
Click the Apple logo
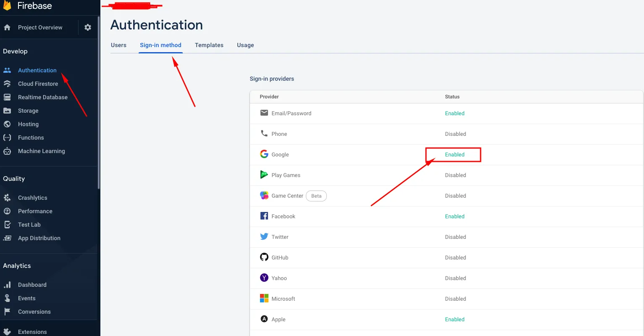click(264, 319)
